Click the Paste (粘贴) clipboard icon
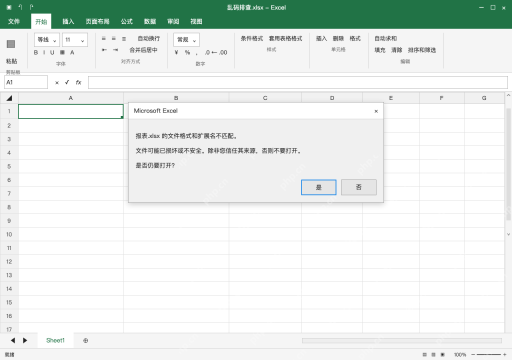 click(x=11, y=44)
